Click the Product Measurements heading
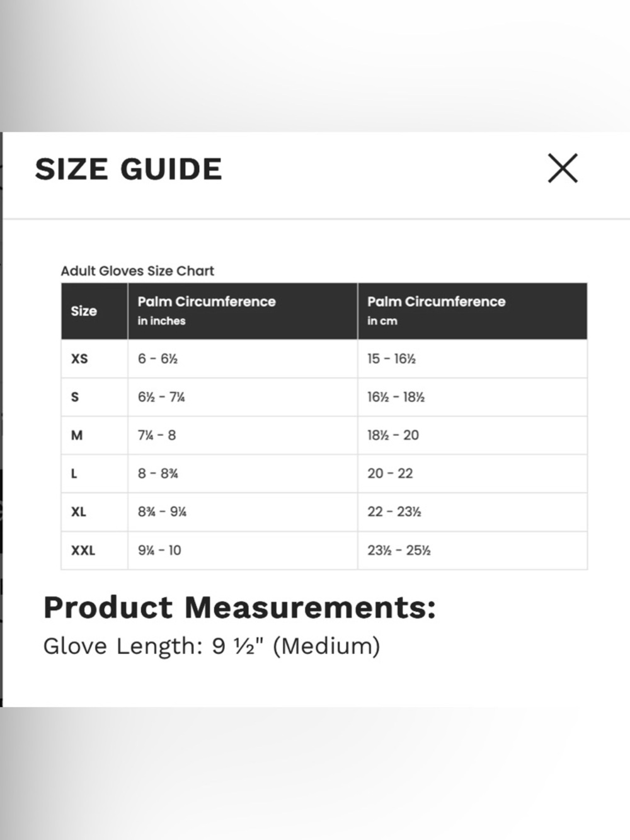 click(x=239, y=607)
